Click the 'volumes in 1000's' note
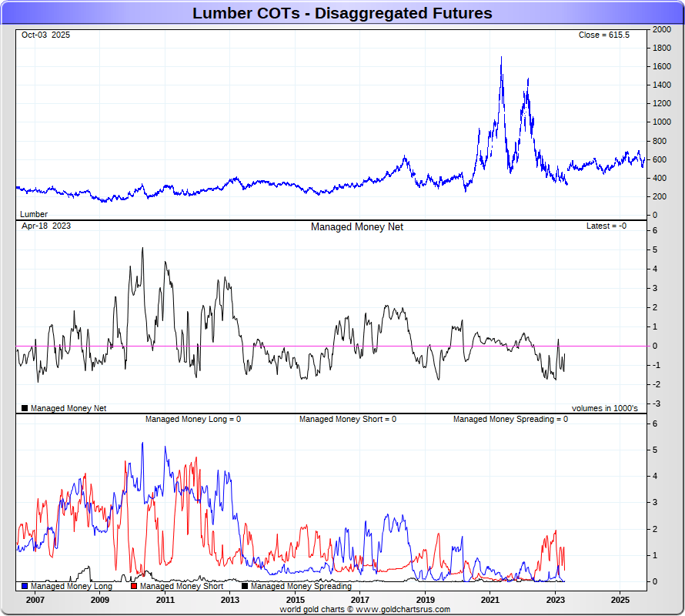The height and width of the screenshot is (616, 685). tap(605, 408)
